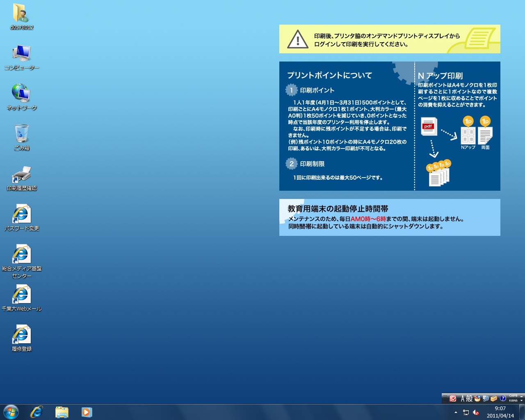Open the ごみ箱 recycle bin
Image resolution: width=525 pixels, height=420 pixels.
tap(21, 135)
